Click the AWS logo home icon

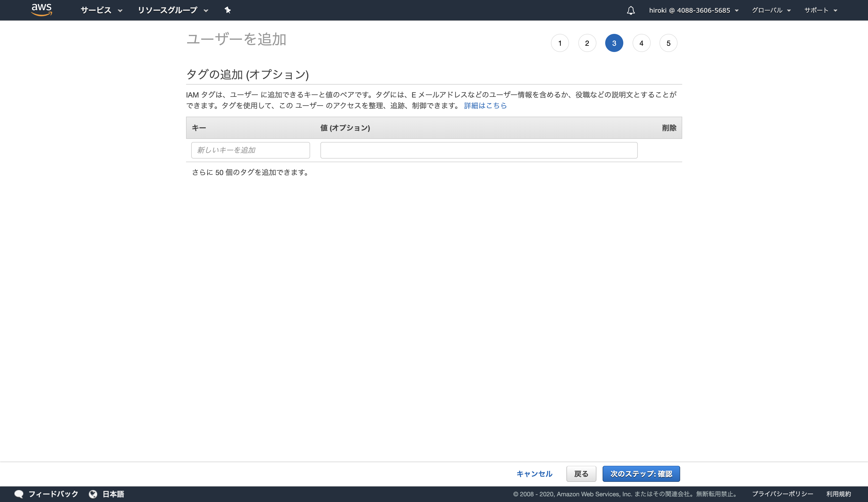pos(41,10)
